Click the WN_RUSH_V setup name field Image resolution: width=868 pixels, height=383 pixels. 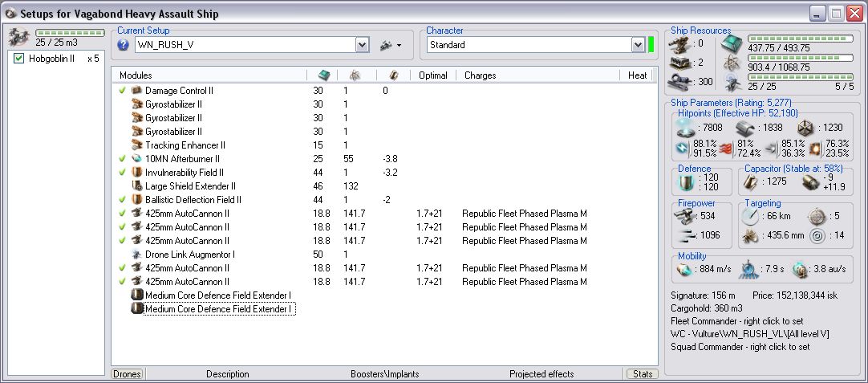click(245, 46)
